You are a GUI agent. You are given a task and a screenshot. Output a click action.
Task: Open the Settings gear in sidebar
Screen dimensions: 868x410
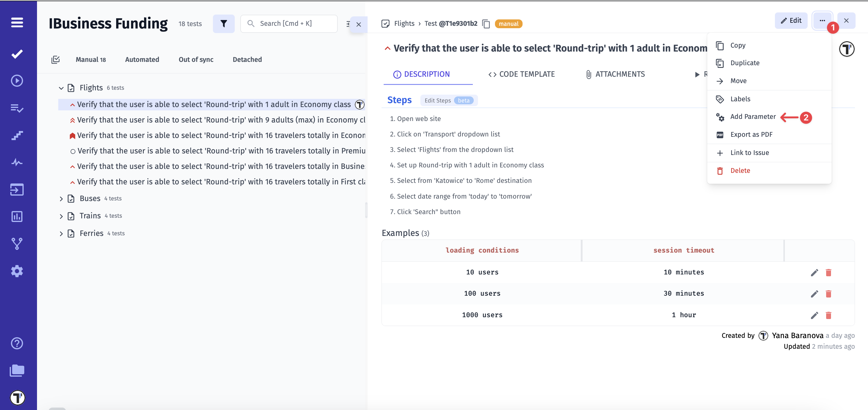click(17, 271)
